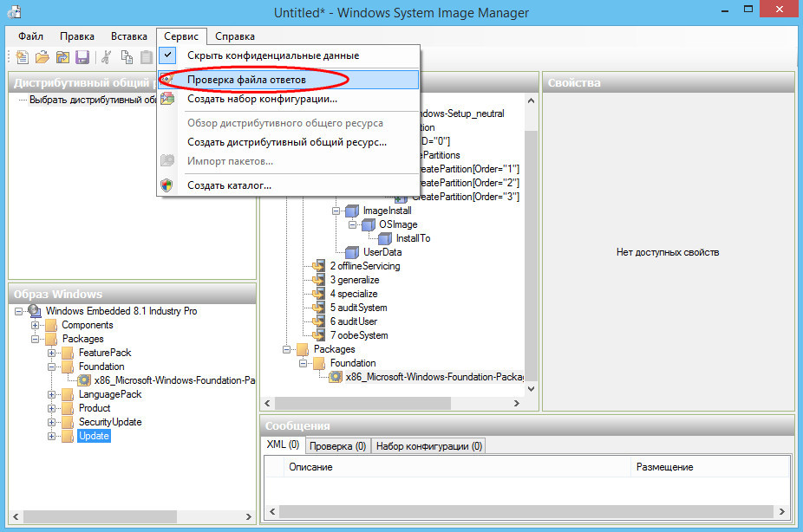The width and height of the screenshot is (803, 532).
Task: Click the cube icon next to OSImage
Action: [x=369, y=224]
